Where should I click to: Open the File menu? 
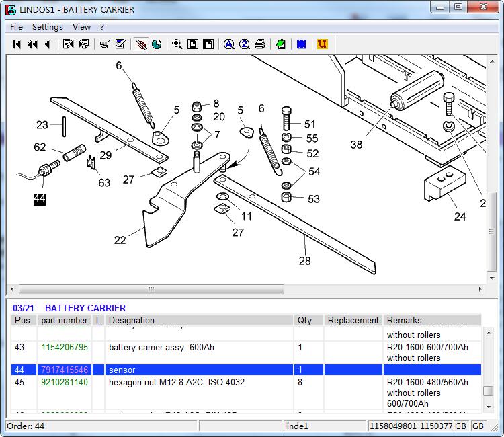16,27
